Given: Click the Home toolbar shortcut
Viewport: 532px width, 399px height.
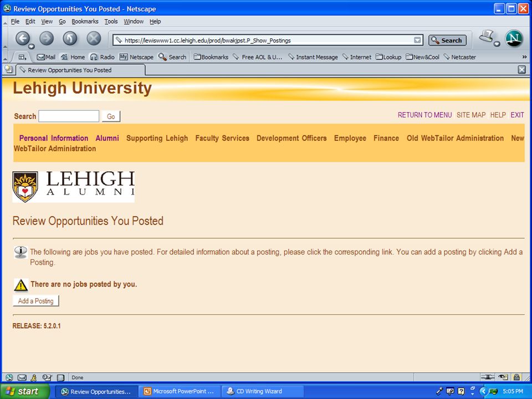Looking at the screenshot, I should pos(73,57).
